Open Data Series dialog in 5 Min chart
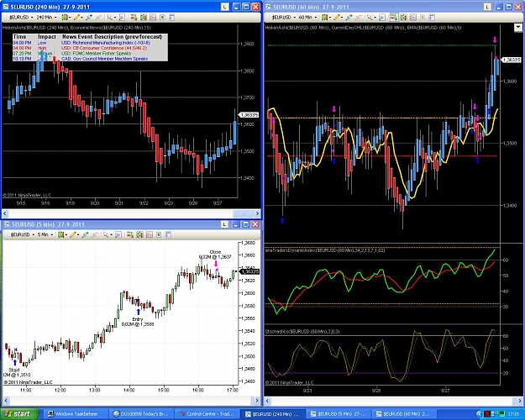The height and width of the screenshot is (420, 525). (x=139, y=234)
